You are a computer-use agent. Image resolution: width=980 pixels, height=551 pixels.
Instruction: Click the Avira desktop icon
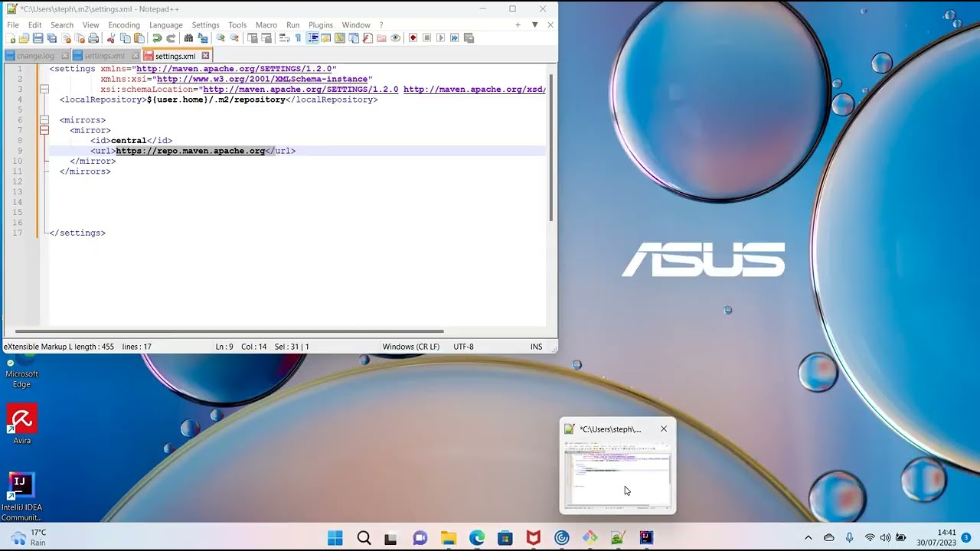click(x=21, y=425)
